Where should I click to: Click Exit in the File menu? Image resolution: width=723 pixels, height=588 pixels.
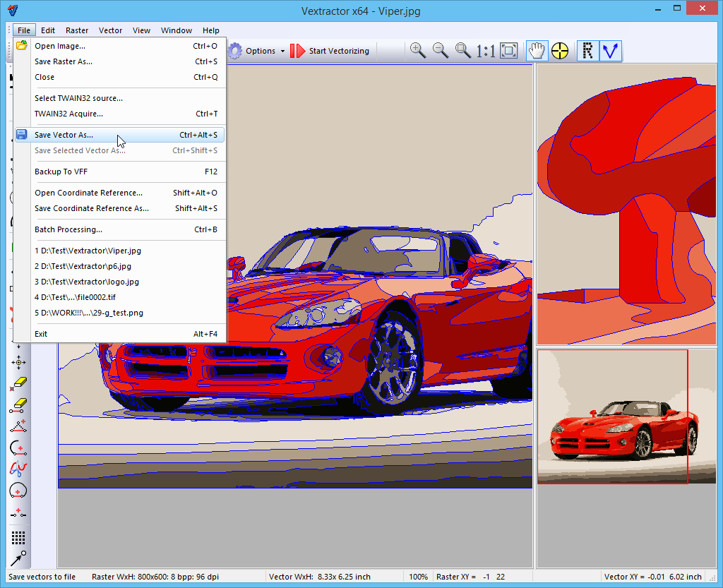[x=41, y=334]
